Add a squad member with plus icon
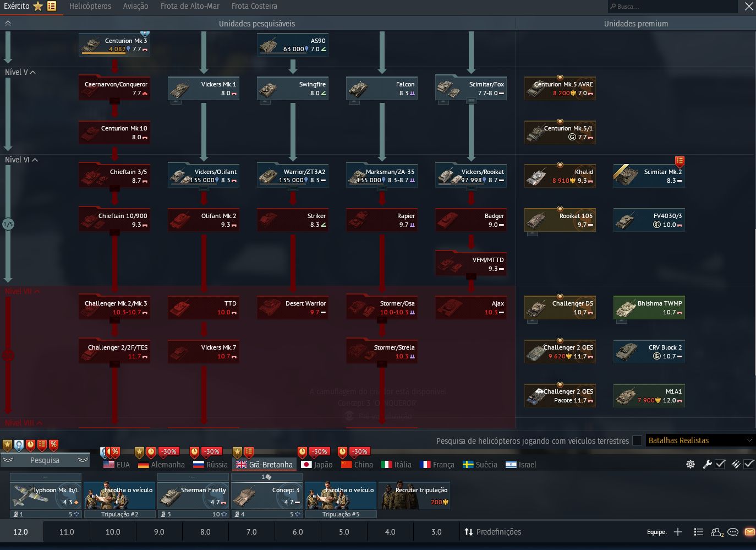Image resolution: width=756 pixels, height=550 pixels. [678, 532]
